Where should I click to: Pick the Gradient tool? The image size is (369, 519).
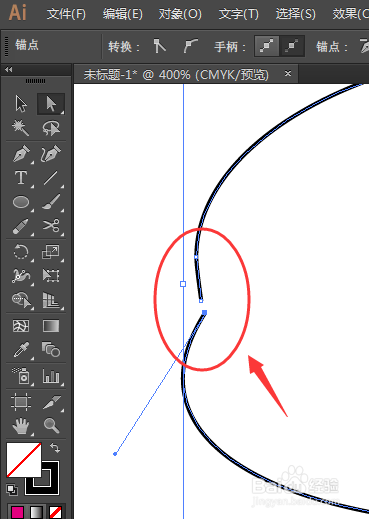click(x=51, y=326)
